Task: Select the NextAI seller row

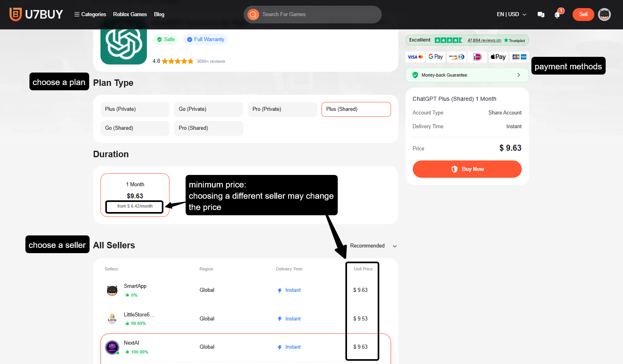Action: pos(245,347)
